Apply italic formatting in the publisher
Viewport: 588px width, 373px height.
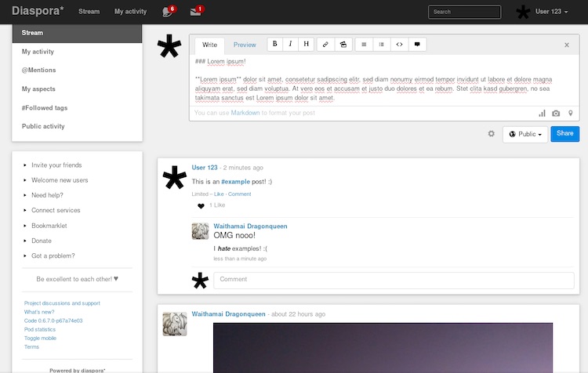[290, 44]
